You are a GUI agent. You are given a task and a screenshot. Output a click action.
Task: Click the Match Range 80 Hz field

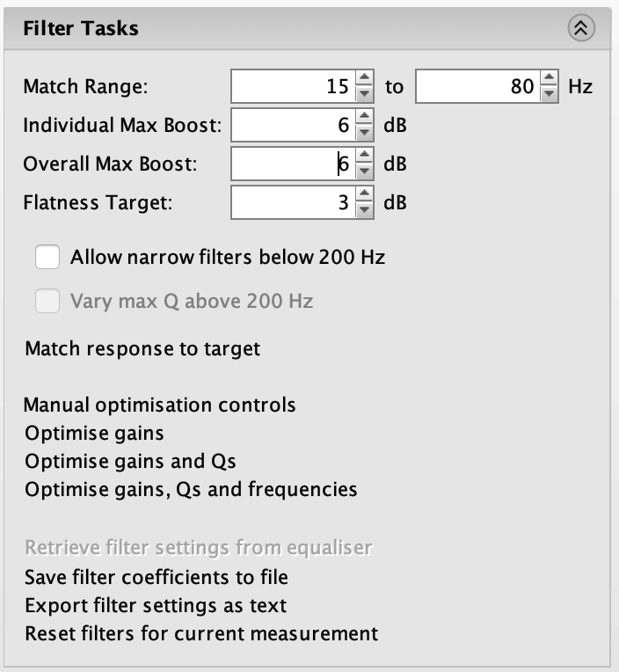pyautogui.click(x=478, y=86)
